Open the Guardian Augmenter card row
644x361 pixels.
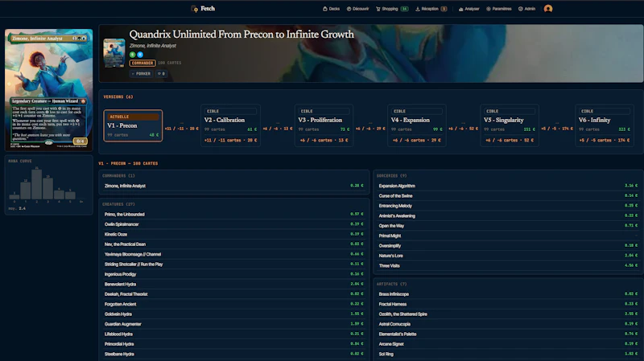pos(233,324)
